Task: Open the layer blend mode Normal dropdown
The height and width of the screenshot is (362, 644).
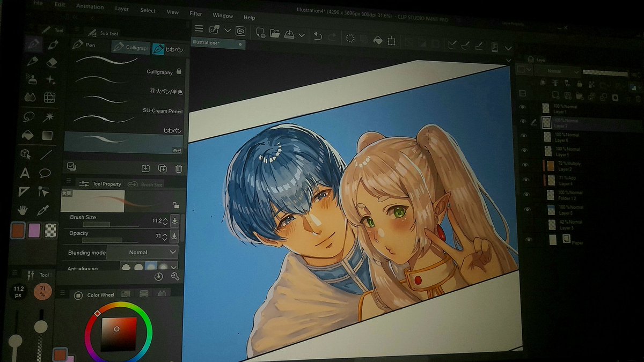Action: [x=557, y=71]
